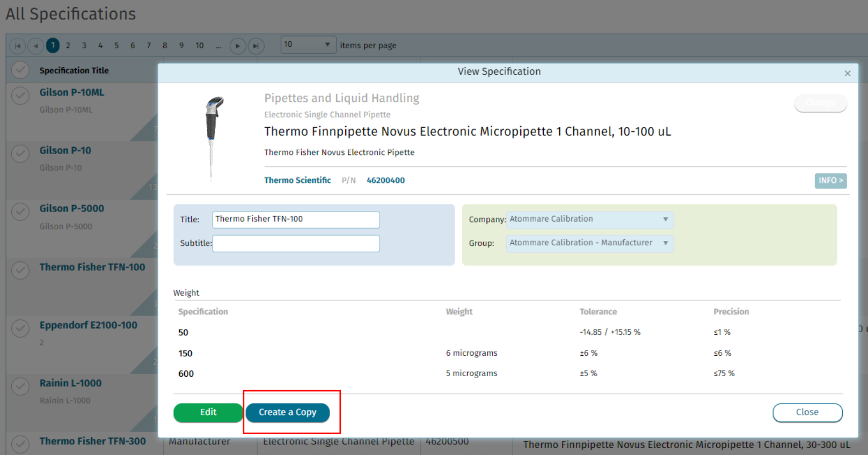Jump to last page arrow

click(256, 46)
